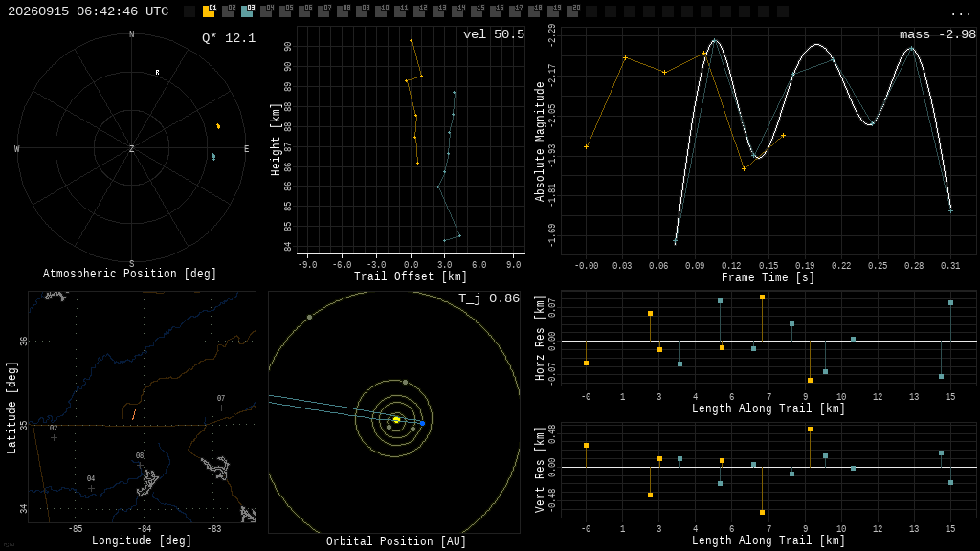Click the station 10 indicator square
The image size is (980, 551).
coord(381,11)
